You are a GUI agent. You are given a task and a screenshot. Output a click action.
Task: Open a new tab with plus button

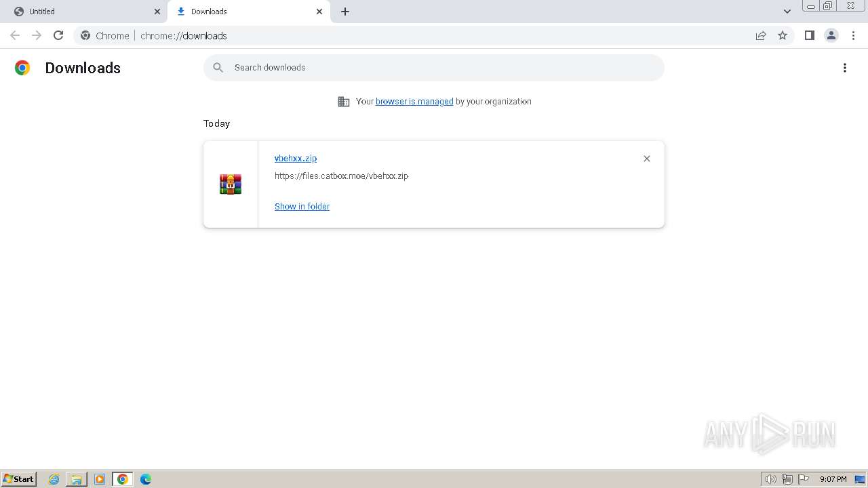click(x=345, y=12)
